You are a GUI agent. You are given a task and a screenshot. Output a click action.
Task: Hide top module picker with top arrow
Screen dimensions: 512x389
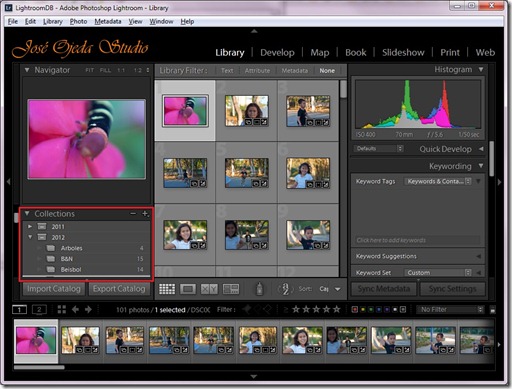(254, 31)
